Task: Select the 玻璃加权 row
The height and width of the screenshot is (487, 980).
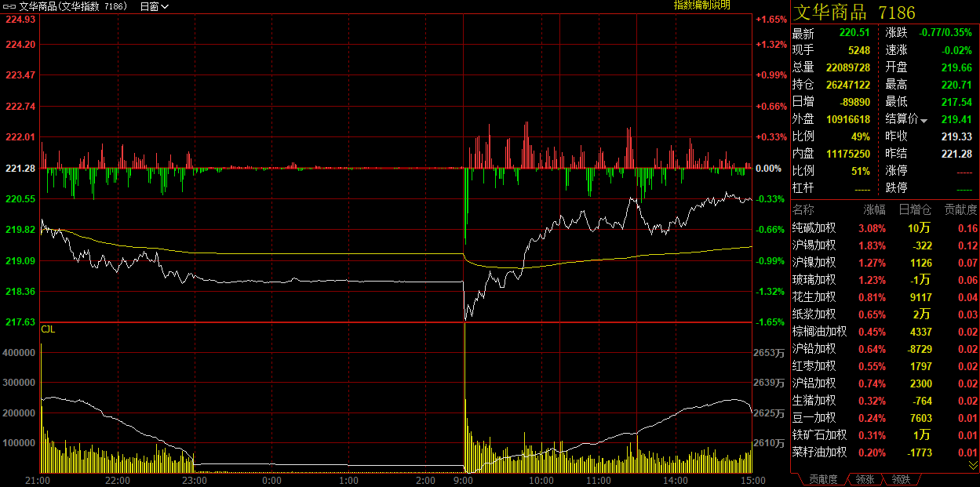Action: click(814, 280)
